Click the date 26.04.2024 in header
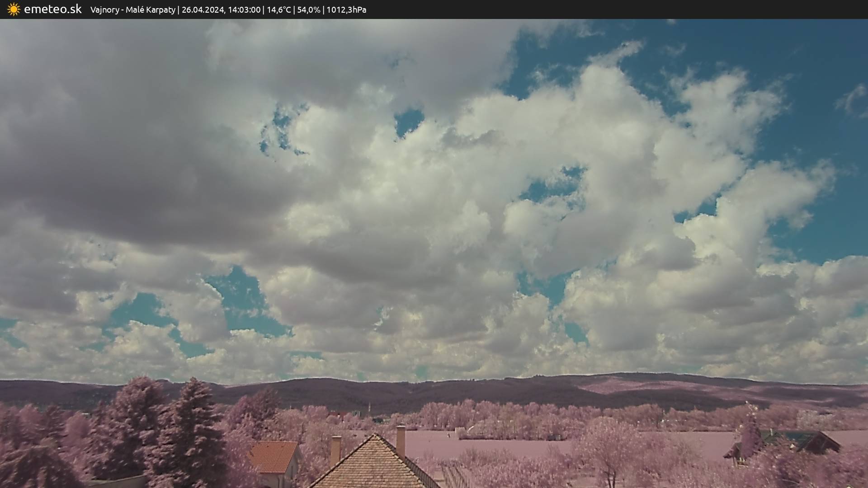This screenshot has width=868, height=488. [203, 10]
